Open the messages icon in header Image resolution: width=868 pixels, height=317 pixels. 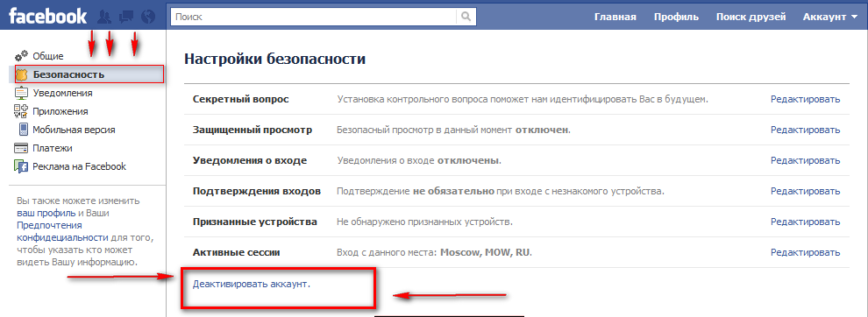(126, 18)
